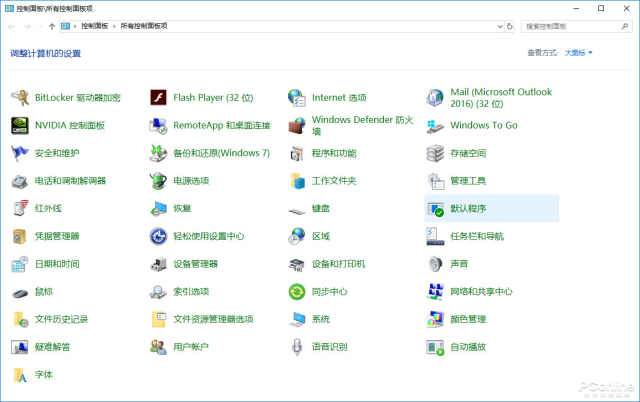640x402 pixels.
Task: Open the 工作文件夹 icon
Action: pos(297,181)
